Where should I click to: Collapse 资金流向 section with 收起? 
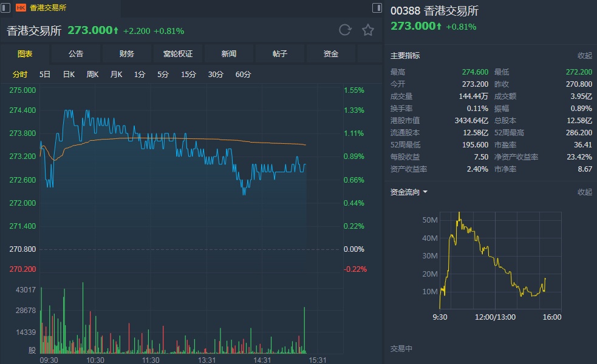(x=585, y=192)
